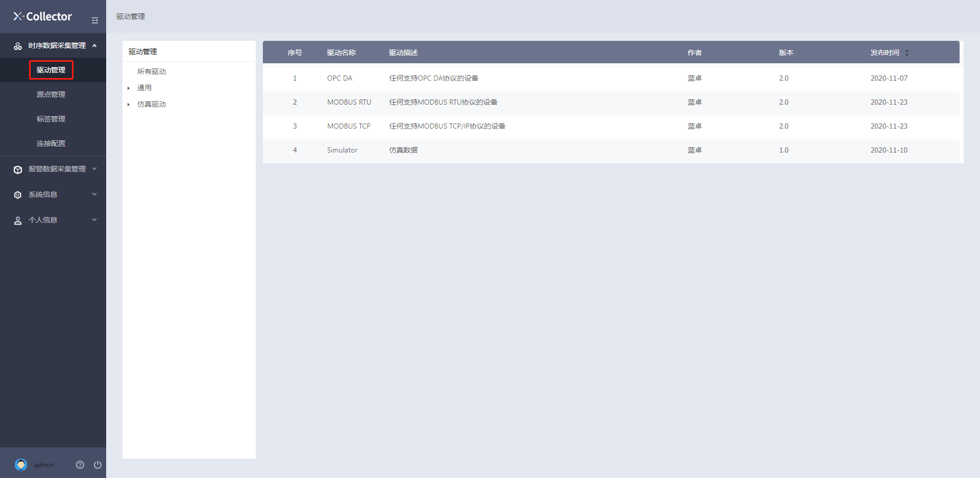The height and width of the screenshot is (478, 980).
Task: Click the admin user avatar
Action: click(x=21, y=465)
